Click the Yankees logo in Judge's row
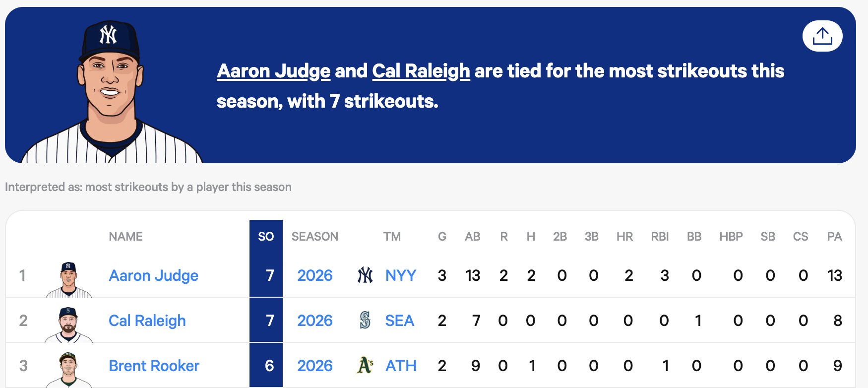 click(x=365, y=275)
